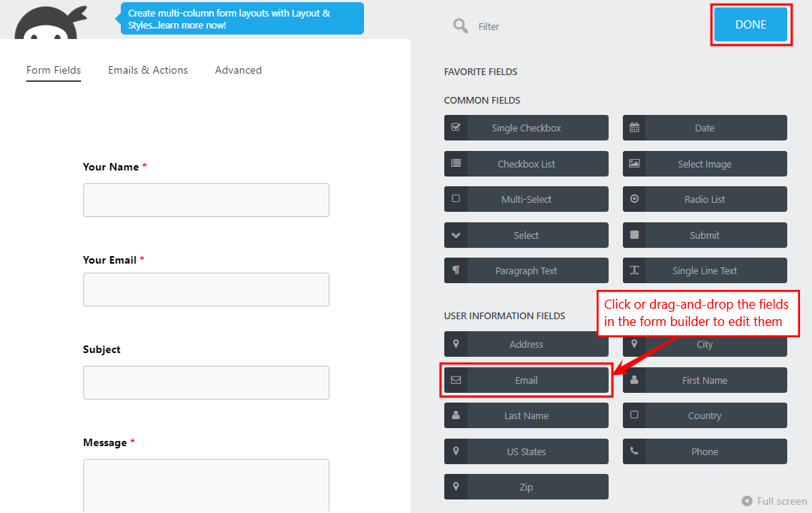Click the person icon on Last Name

[456, 415]
